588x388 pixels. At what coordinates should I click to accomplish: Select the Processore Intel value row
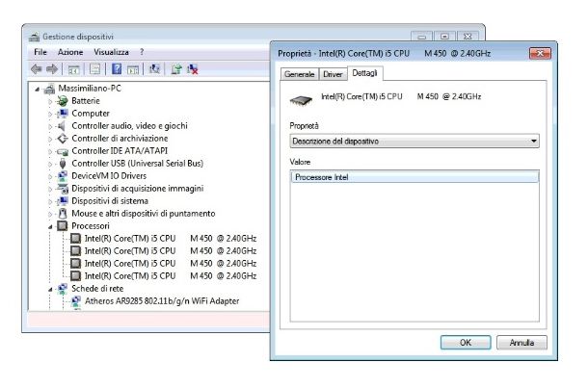click(414, 177)
